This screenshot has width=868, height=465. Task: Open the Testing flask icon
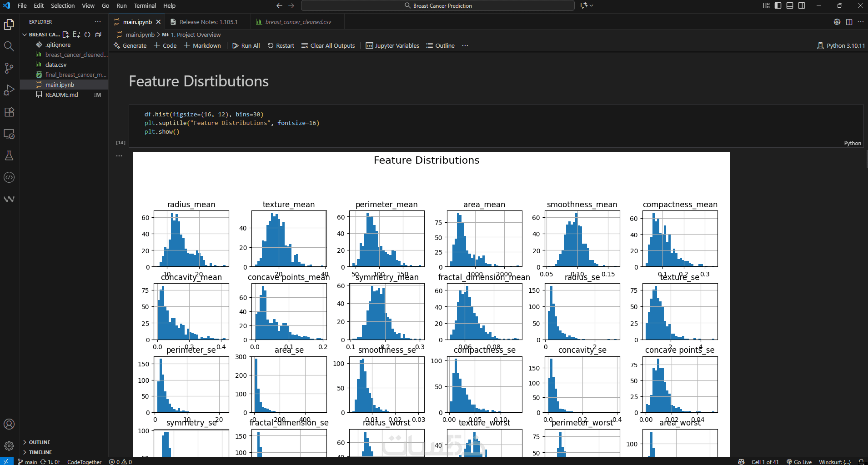pos(9,155)
